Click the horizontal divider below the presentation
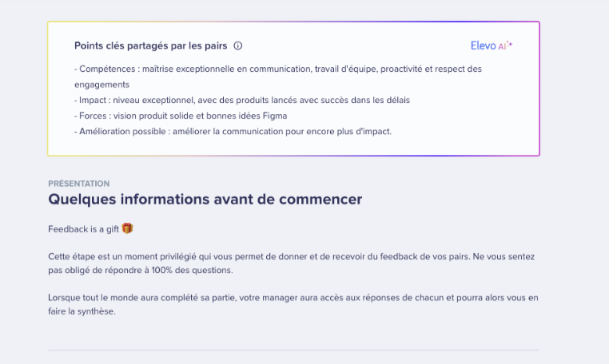The height and width of the screenshot is (364, 609). (x=293, y=350)
